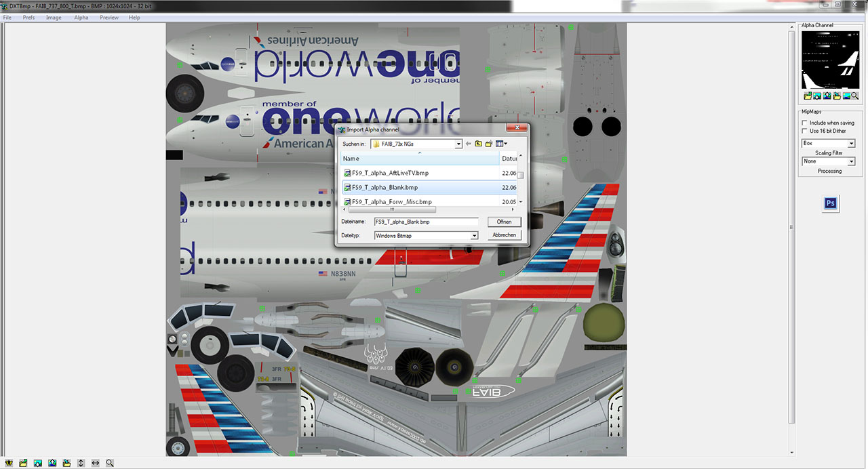
Task: Open the None processing dropdown
Action: (852, 161)
